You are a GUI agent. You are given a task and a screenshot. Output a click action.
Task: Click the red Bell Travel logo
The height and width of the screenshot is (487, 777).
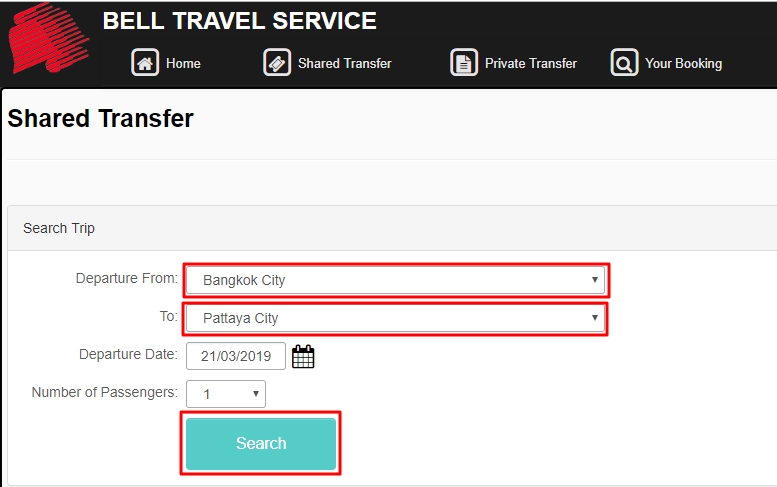[x=48, y=40]
